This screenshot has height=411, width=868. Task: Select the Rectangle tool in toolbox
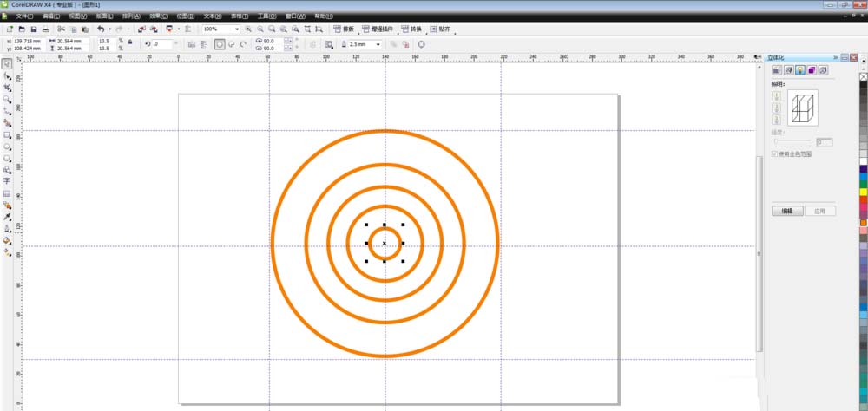pos(7,135)
